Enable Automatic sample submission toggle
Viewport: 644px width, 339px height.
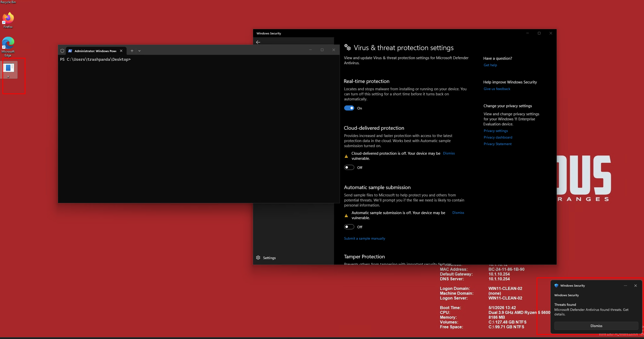pyautogui.click(x=349, y=227)
